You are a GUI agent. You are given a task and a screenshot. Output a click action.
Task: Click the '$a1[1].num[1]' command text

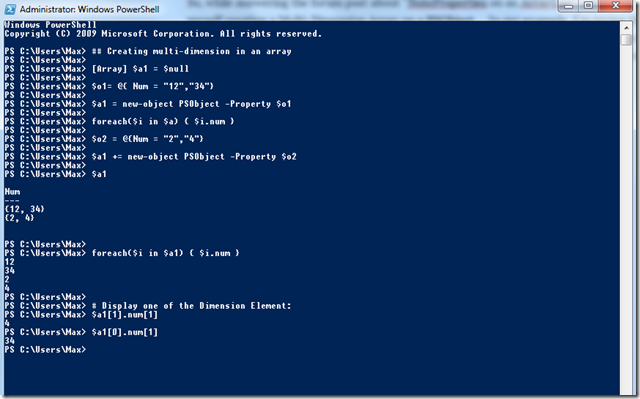tap(125, 315)
